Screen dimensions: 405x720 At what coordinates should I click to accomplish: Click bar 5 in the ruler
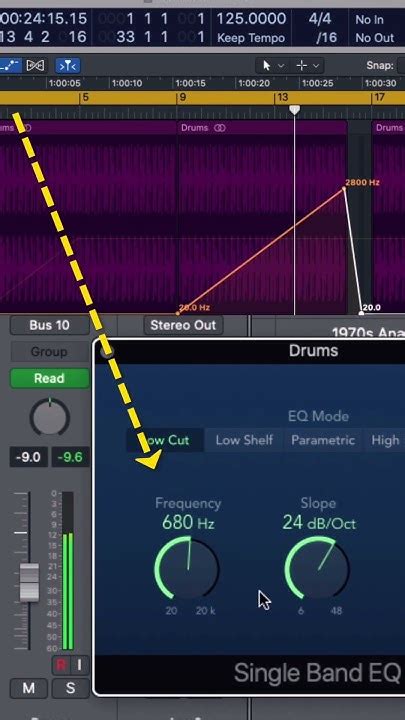point(85,98)
